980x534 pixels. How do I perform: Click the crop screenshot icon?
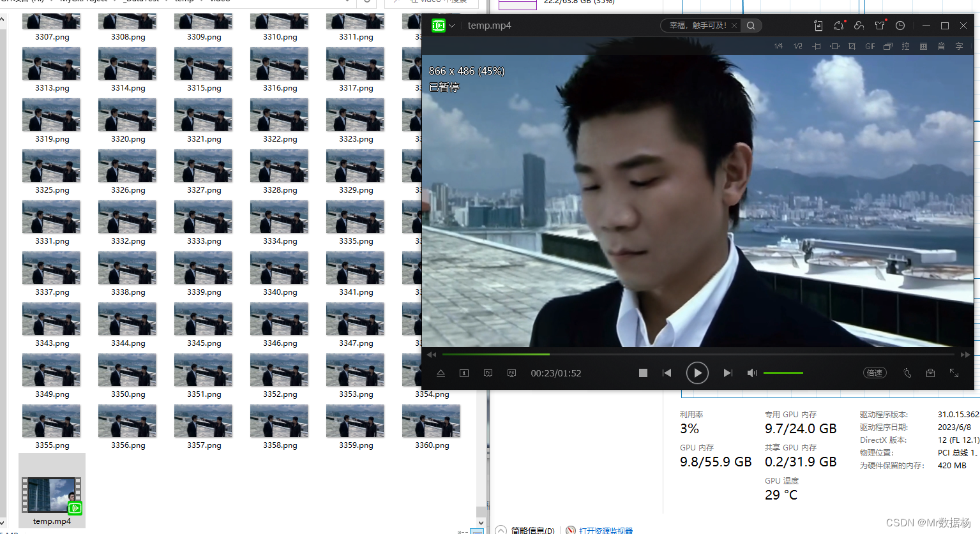coord(852,46)
